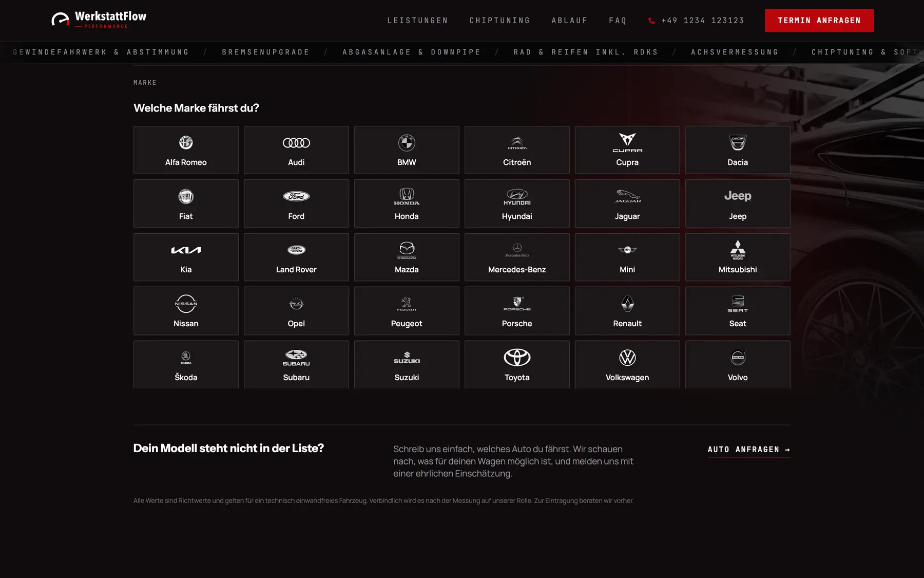Select the Ford logo tile
Image resolution: width=924 pixels, height=578 pixels.
pyautogui.click(x=296, y=203)
